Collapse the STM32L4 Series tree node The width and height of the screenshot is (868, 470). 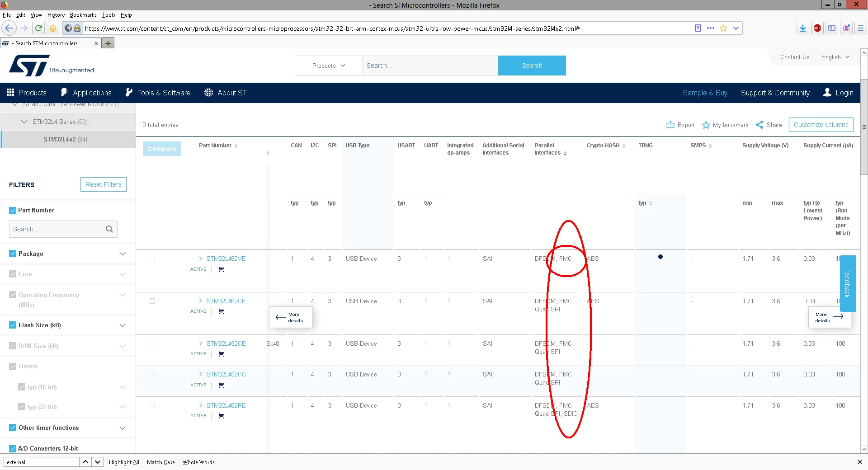(24, 122)
